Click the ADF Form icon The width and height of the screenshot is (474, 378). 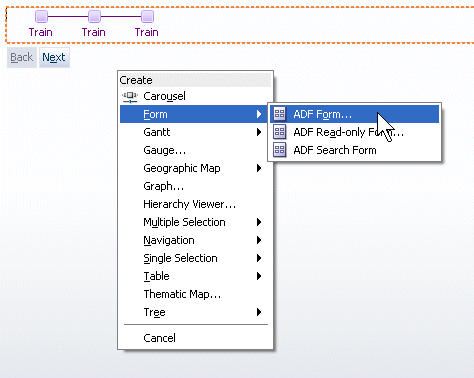pyautogui.click(x=280, y=114)
